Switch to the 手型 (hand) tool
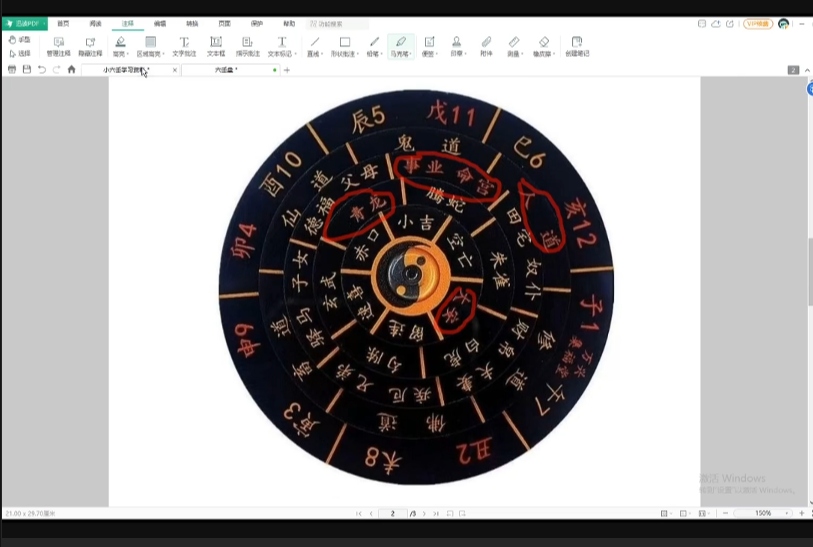813x547 pixels. [x=19, y=40]
